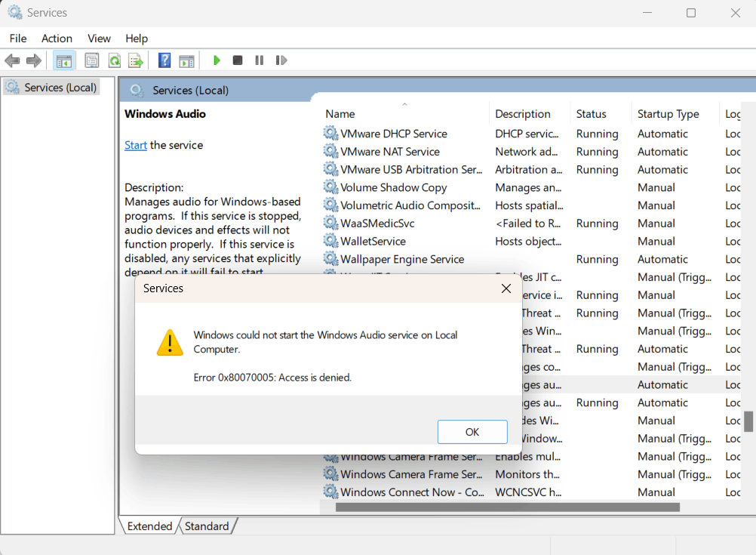This screenshot has width=756, height=555.
Task: Click gear icon beside VMware USB Arbitration Service
Action: coord(330,168)
